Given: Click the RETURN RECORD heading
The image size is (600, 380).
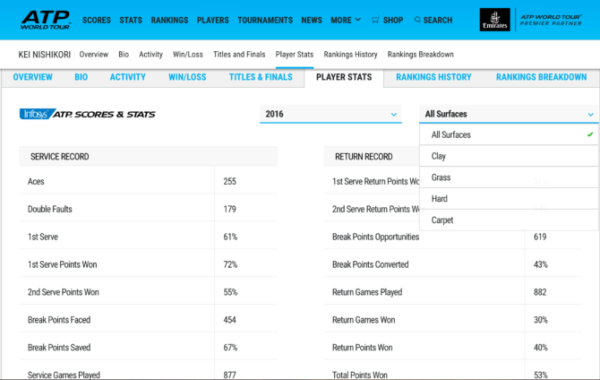Looking at the screenshot, I should pos(364,157).
